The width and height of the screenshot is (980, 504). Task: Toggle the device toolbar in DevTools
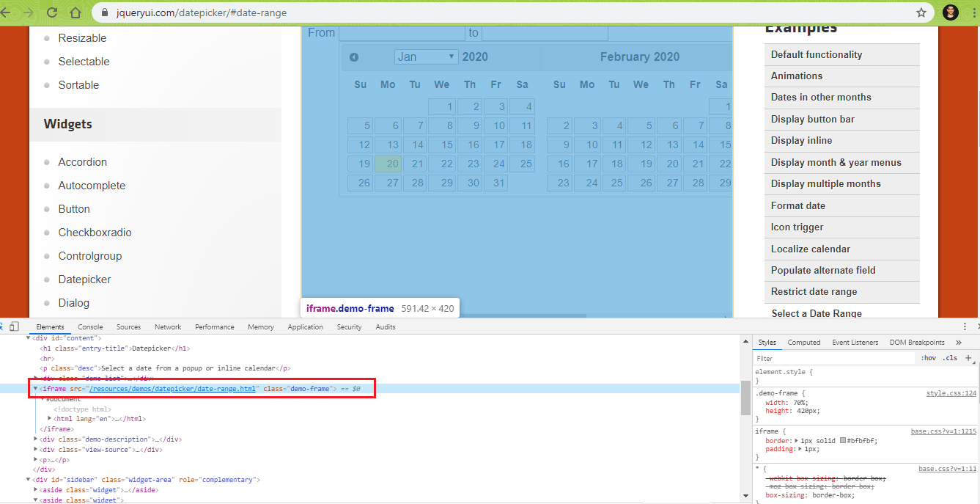click(x=14, y=326)
